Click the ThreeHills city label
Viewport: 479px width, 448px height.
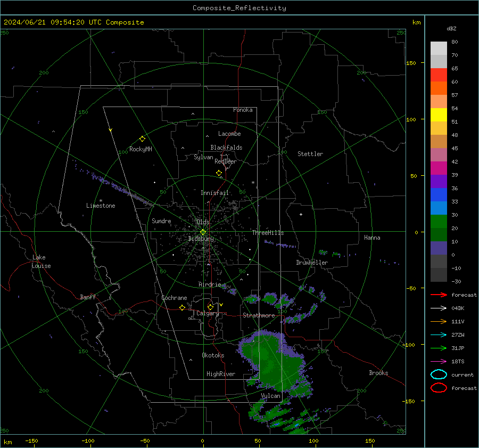[268, 233]
